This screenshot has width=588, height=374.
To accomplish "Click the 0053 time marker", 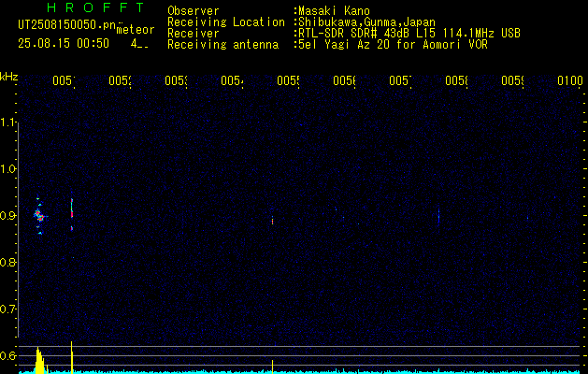I will 177,80.
